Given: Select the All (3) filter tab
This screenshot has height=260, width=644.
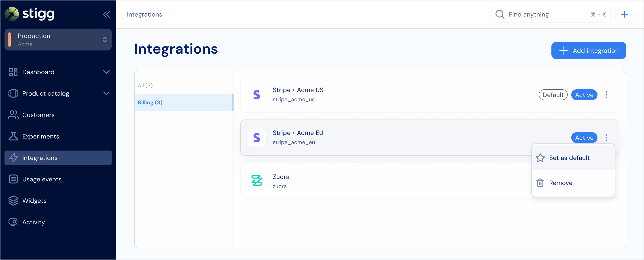Looking at the screenshot, I should coord(184,85).
